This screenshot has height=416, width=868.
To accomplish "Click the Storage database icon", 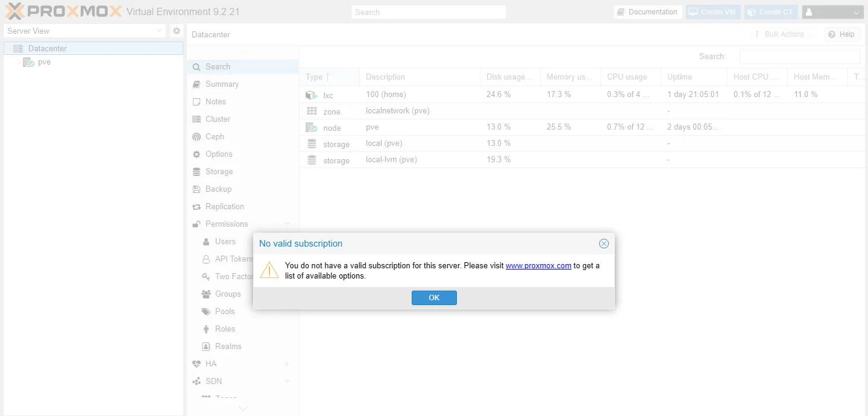I will tap(197, 172).
